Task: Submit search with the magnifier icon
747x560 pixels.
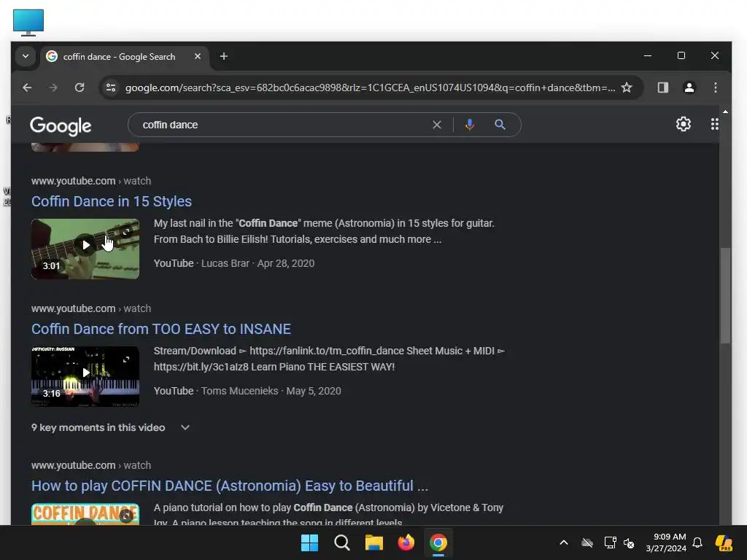Action: [500, 125]
